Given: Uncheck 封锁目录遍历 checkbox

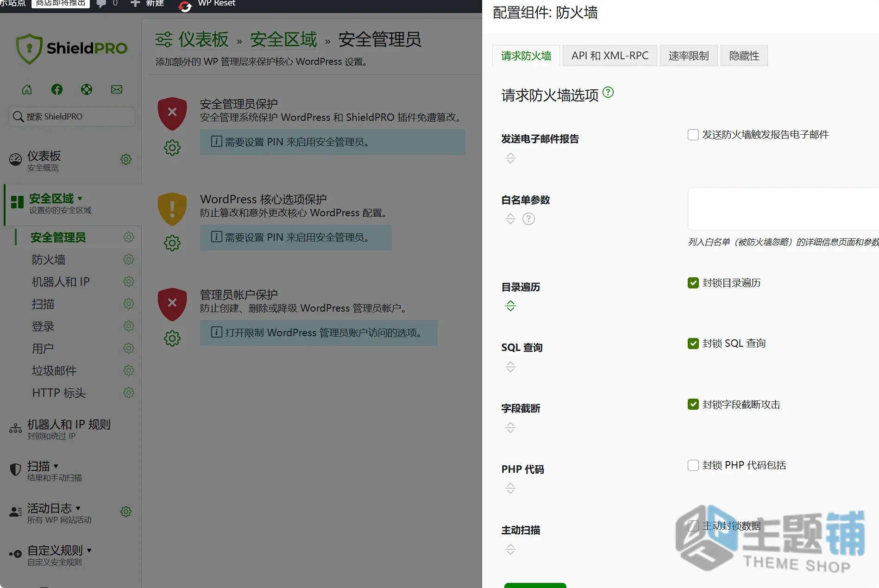Looking at the screenshot, I should pyautogui.click(x=693, y=283).
